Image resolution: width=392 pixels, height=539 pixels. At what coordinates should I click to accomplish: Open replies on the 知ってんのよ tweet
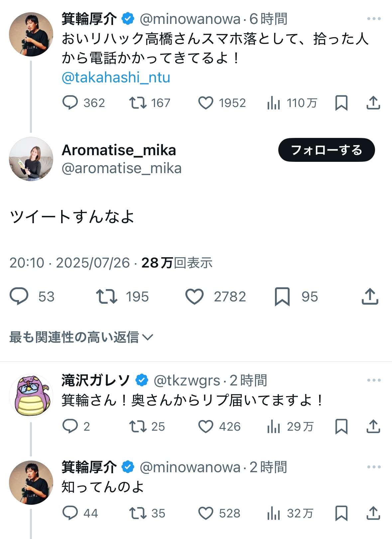pos(70,513)
